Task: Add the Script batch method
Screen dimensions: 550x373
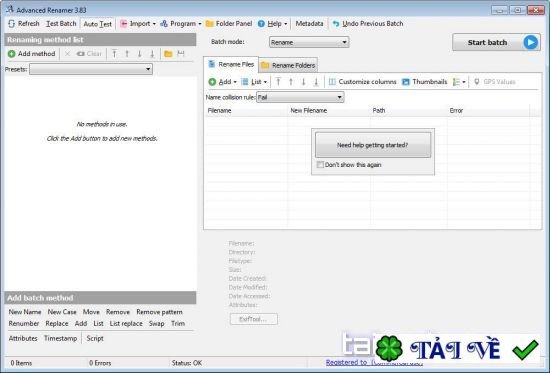Action: (95, 339)
